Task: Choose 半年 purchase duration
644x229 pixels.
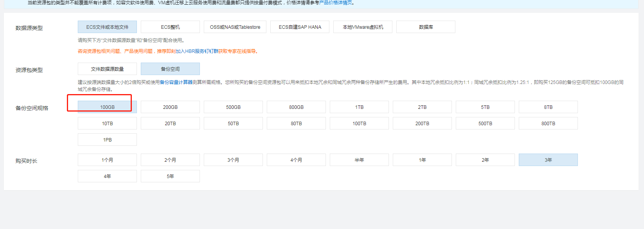Action: 359,160
